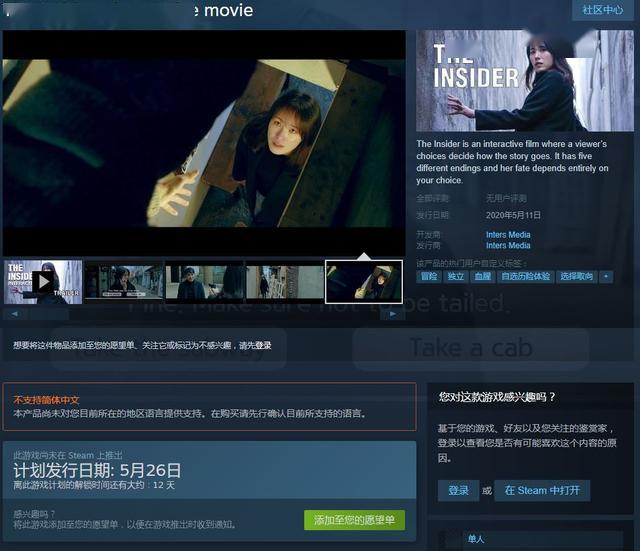Click the release date 2020年5月11日
Screen dimensions: 640x551
click(513, 215)
